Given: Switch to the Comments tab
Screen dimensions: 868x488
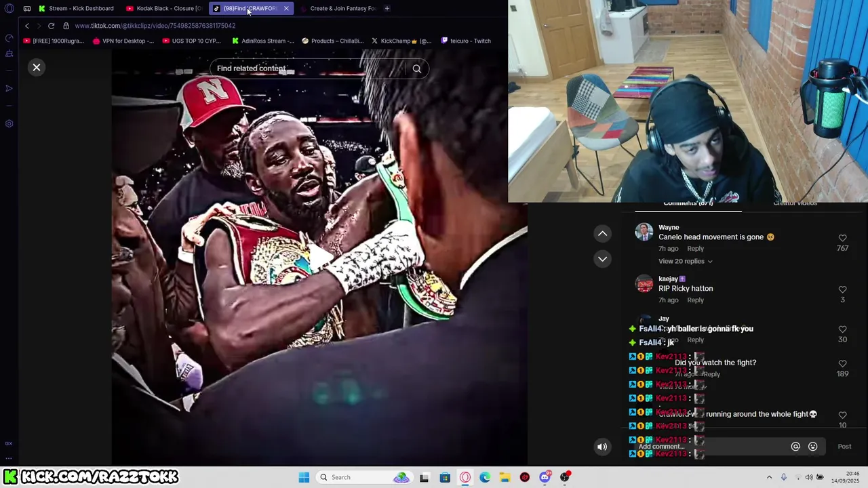Looking at the screenshot, I should 688,204.
